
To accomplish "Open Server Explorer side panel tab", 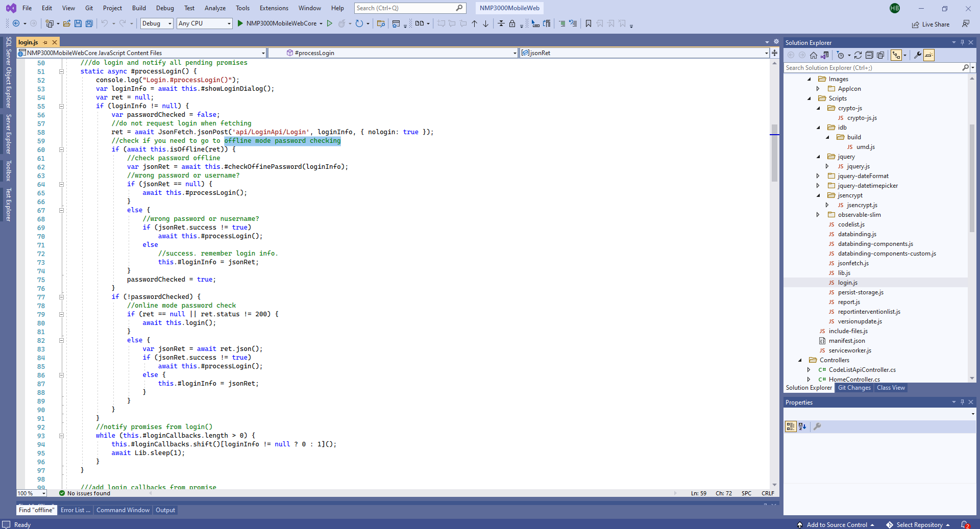I will tap(8, 134).
